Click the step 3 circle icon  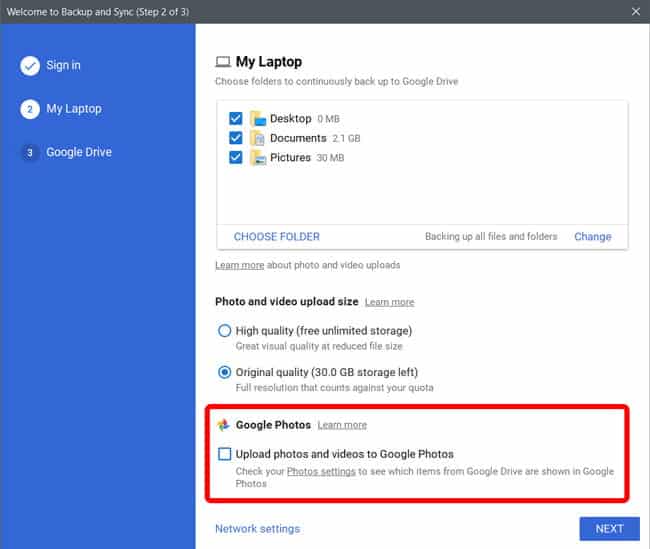tap(30, 153)
